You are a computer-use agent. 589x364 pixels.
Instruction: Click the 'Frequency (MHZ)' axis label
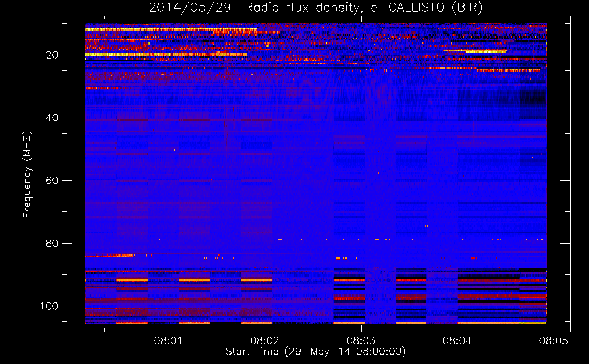[27, 174]
